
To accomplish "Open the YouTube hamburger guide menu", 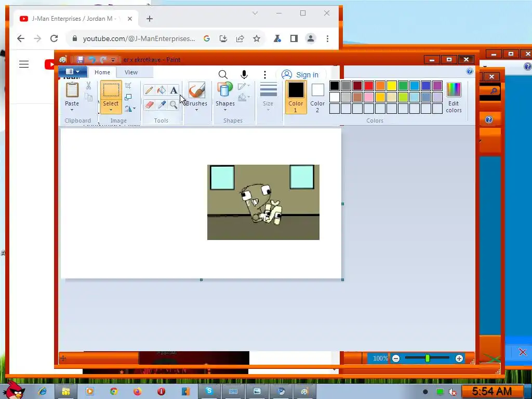I will [x=24, y=64].
